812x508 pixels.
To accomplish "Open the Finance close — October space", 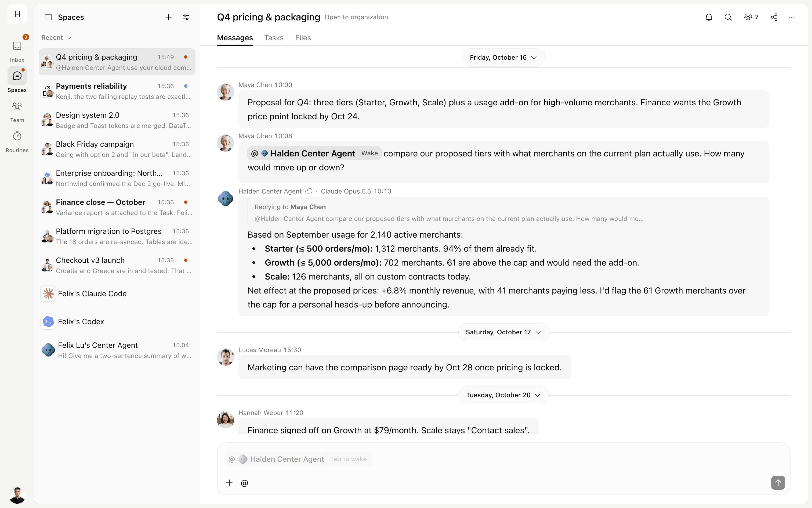I will click(x=117, y=207).
